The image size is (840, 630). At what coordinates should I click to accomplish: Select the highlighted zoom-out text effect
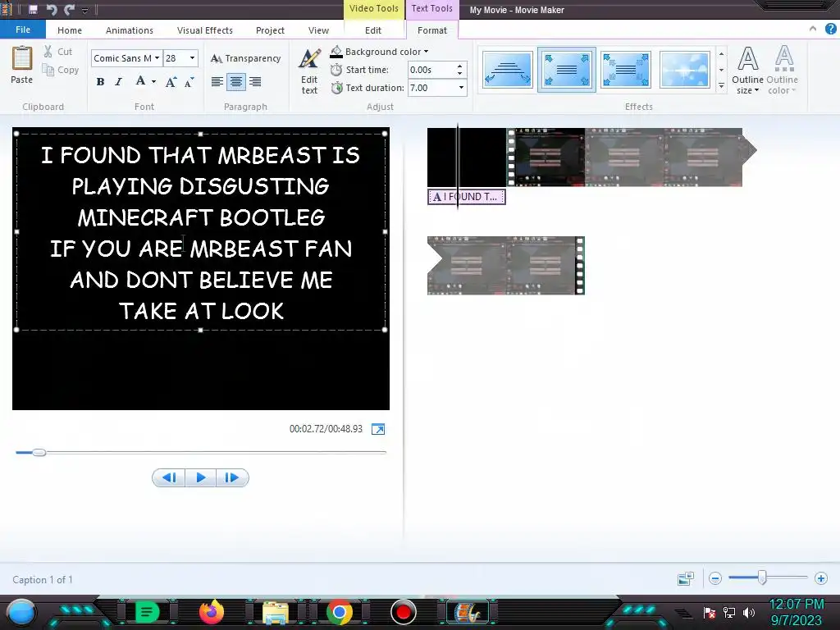click(x=566, y=70)
